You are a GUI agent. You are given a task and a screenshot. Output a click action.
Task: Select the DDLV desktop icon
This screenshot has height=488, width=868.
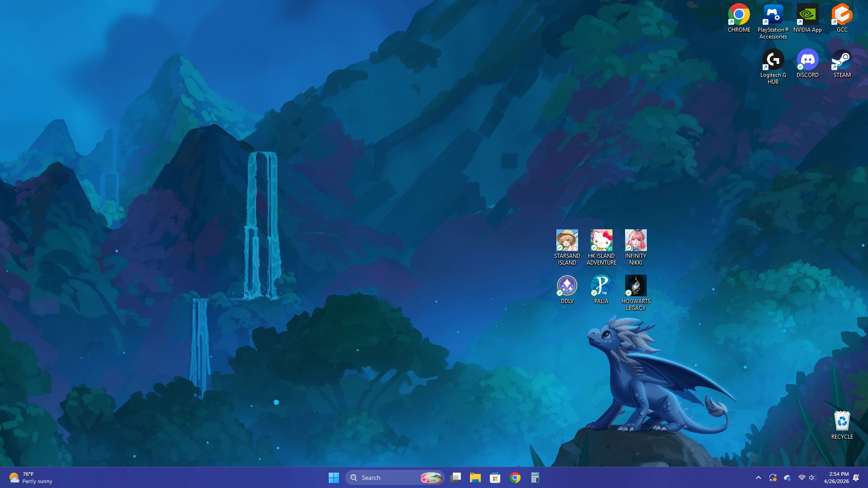click(x=567, y=290)
